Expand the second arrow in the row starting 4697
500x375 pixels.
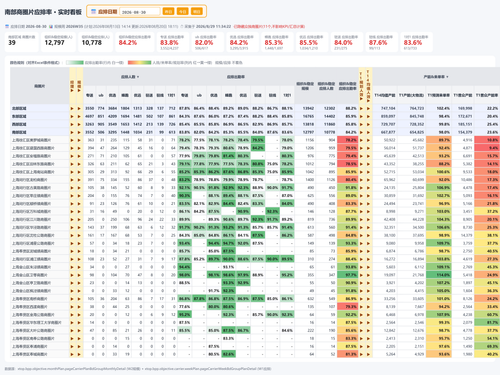point(79,116)
